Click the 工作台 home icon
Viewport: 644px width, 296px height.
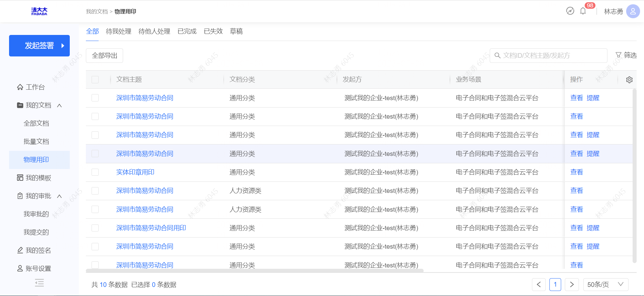click(20, 87)
